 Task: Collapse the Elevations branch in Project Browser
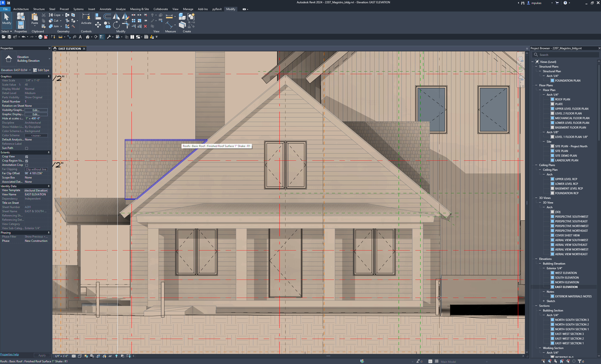coord(536,259)
